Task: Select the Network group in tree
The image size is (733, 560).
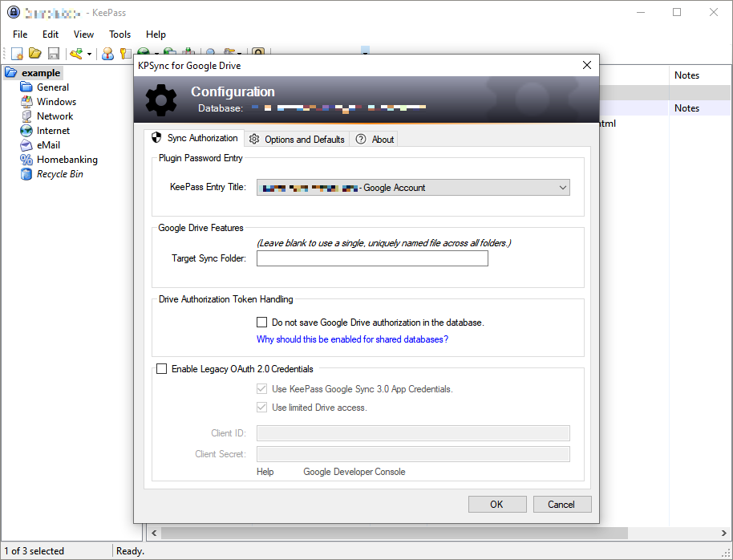Action: (55, 116)
